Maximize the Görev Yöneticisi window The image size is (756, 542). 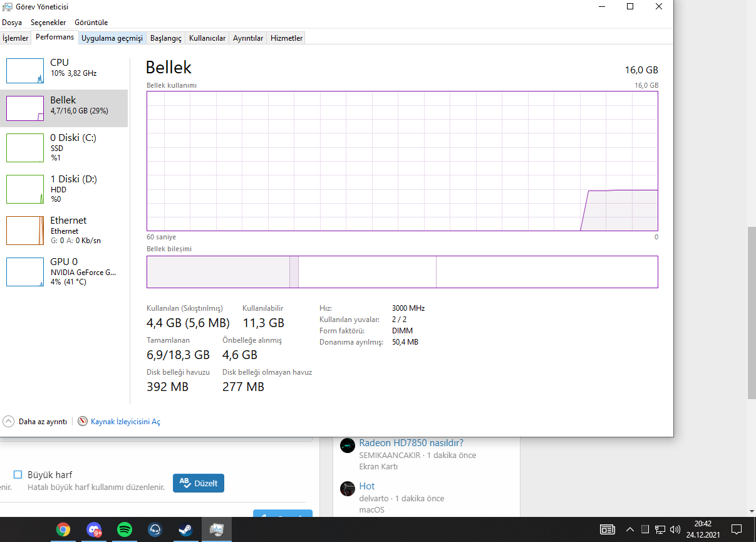630,7
